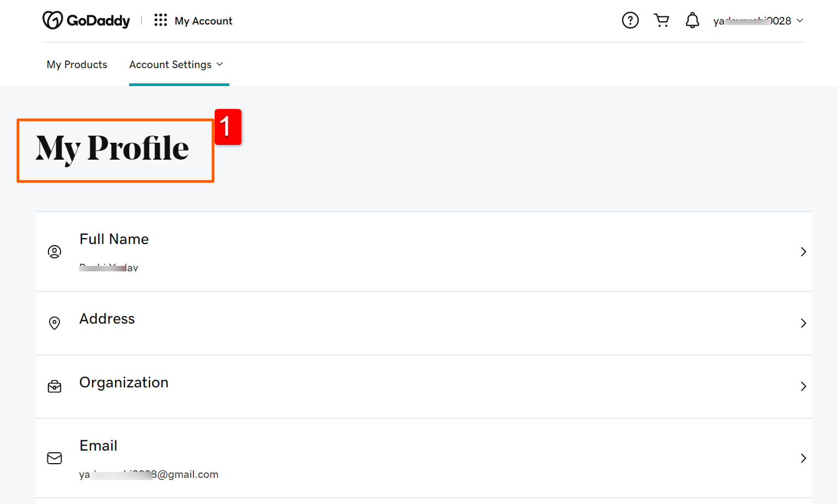Click the shopping cart icon
The width and height of the screenshot is (838, 504).
(x=661, y=20)
